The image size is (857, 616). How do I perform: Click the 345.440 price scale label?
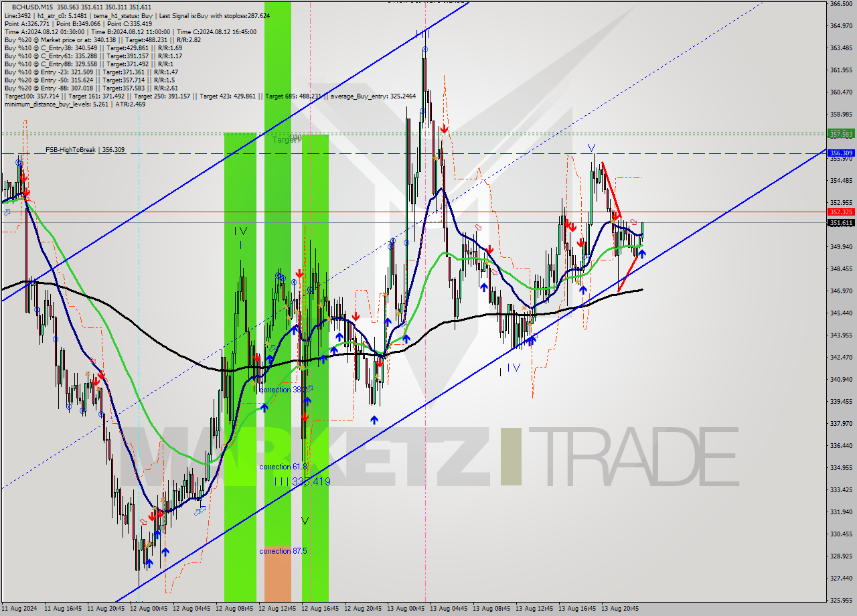click(841, 313)
